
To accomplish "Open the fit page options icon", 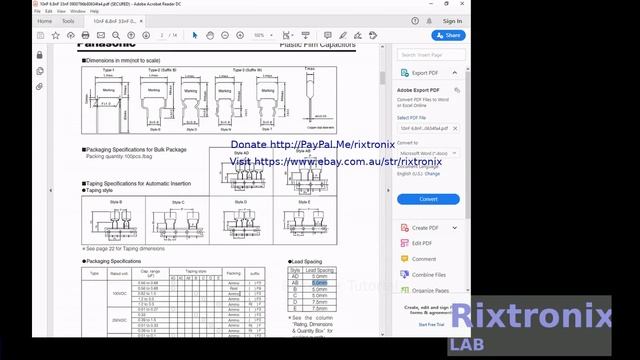I will [x=287, y=36].
